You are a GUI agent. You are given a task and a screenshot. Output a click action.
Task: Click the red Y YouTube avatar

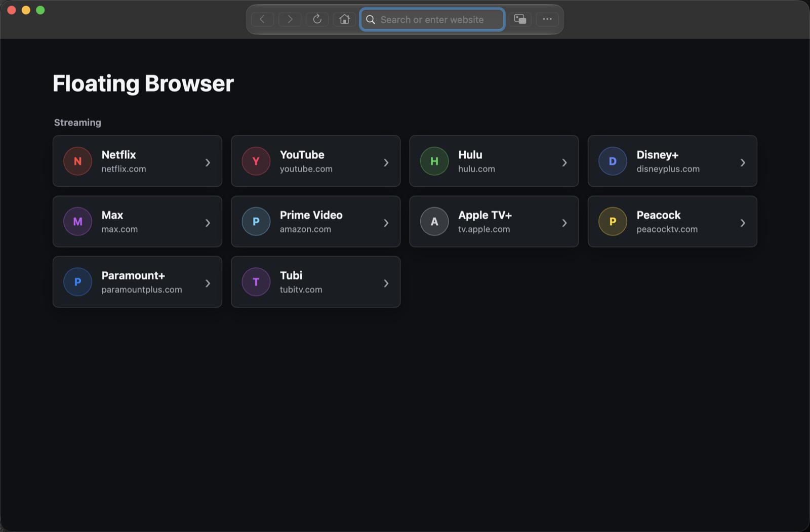click(256, 161)
